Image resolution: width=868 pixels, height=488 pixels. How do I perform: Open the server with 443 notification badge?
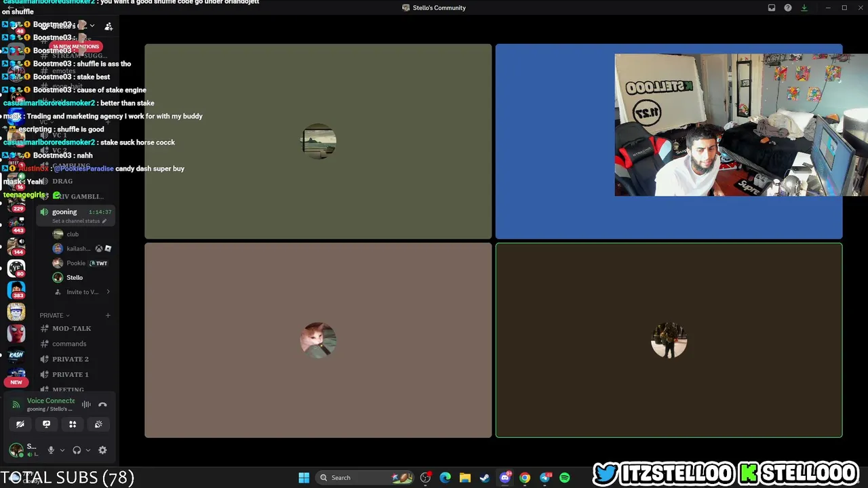click(x=16, y=225)
